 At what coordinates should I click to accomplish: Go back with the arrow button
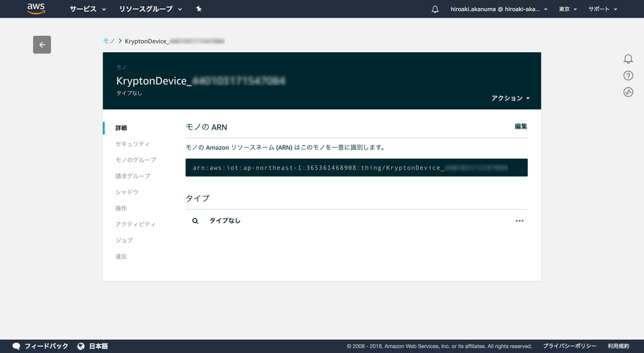click(42, 45)
